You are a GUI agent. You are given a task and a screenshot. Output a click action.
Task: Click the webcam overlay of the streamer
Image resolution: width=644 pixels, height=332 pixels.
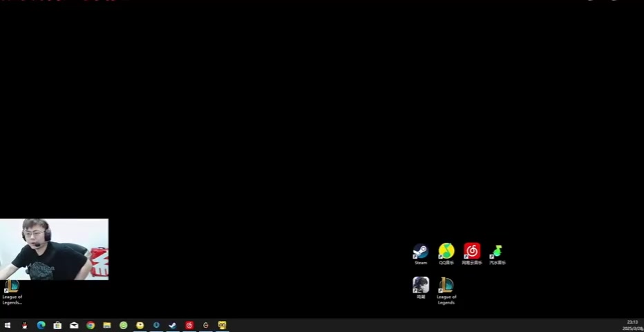point(54,249)
